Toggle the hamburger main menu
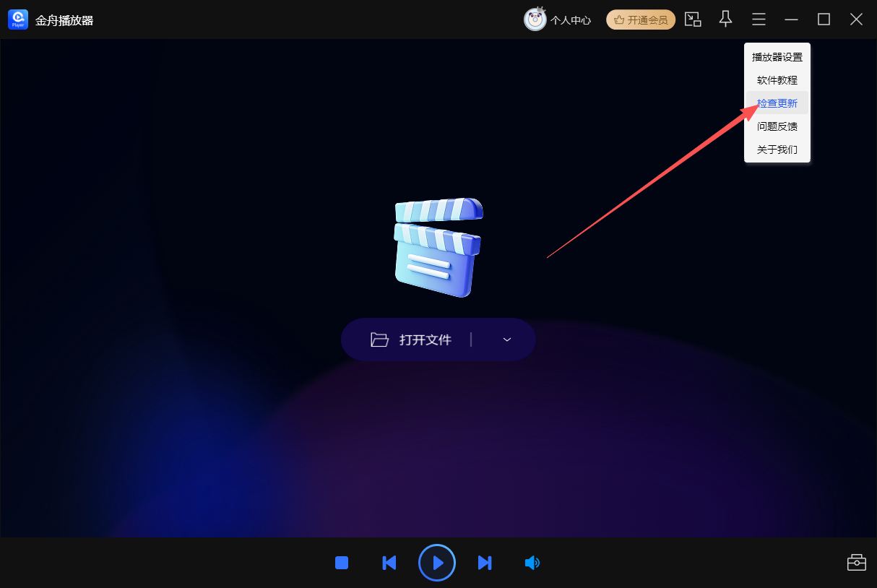The height and width of the screenshot is (588, 877). (x=759, y=20)
